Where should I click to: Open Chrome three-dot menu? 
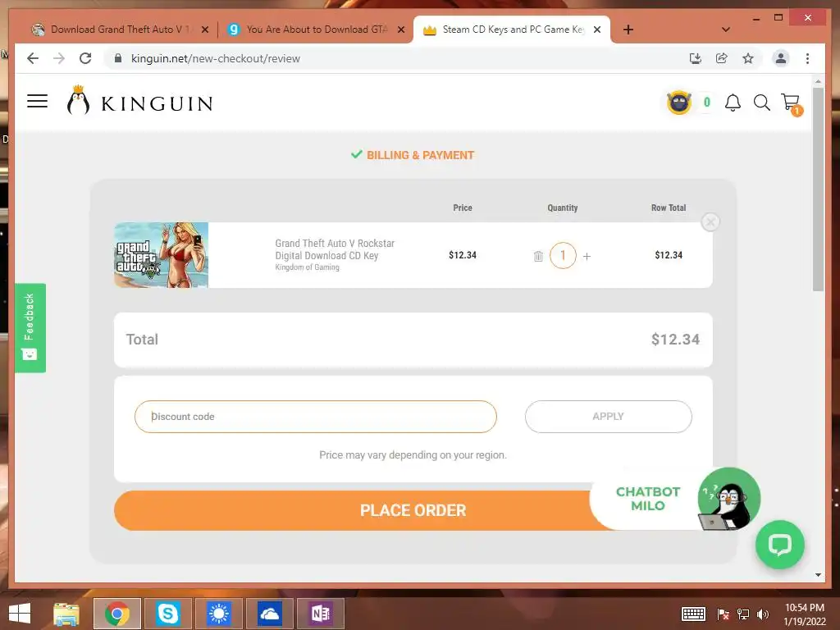tap(807, 58)
